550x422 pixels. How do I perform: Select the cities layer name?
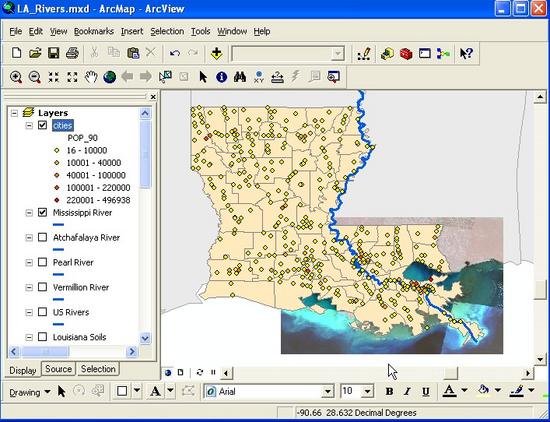click(x=63, y=125)
